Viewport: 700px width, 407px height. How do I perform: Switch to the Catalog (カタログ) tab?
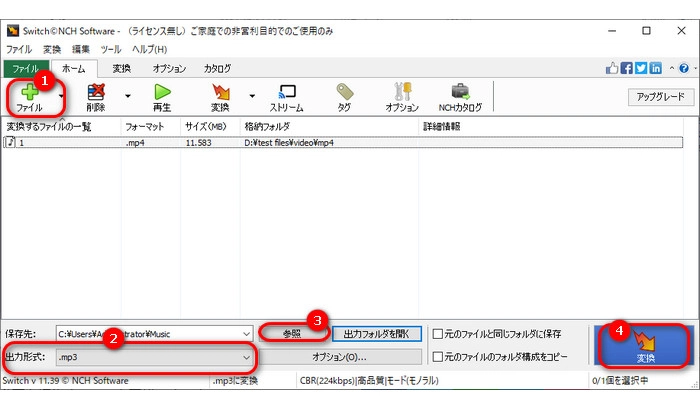(x=217, y=68)
